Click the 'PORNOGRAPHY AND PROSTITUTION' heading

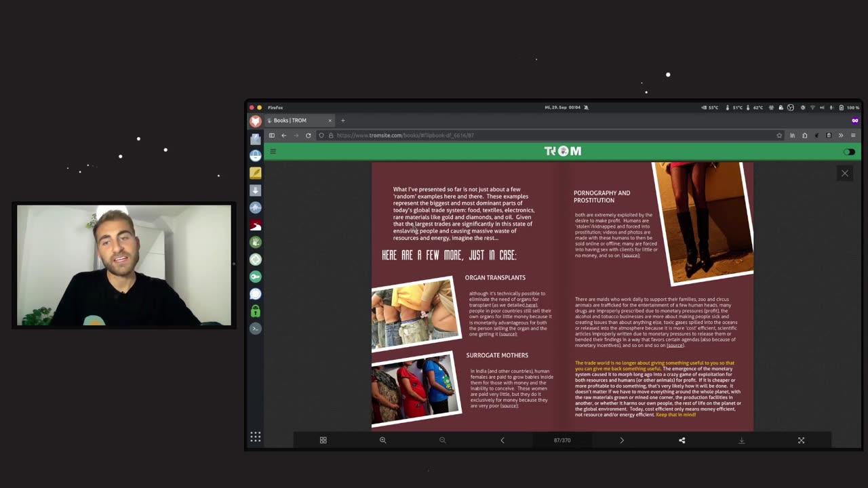pos(602,197)
